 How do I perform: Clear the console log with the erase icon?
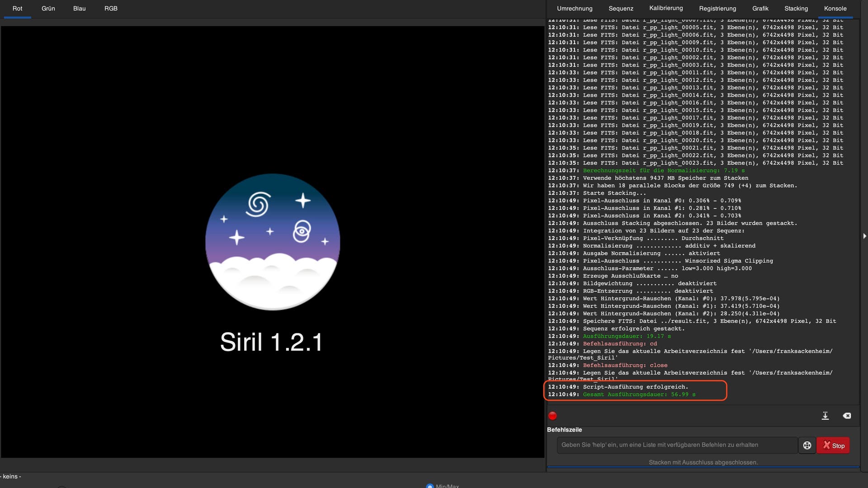(x=847, y=416)
